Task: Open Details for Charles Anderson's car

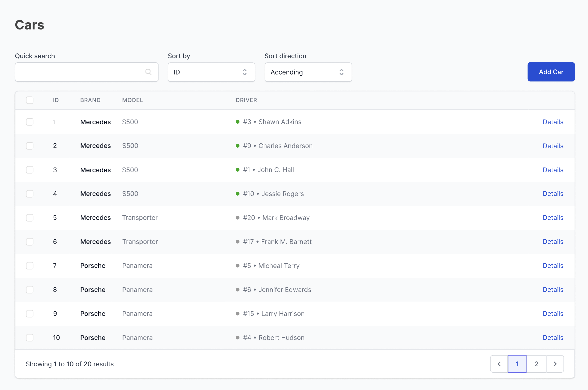Action: point(553,146)
